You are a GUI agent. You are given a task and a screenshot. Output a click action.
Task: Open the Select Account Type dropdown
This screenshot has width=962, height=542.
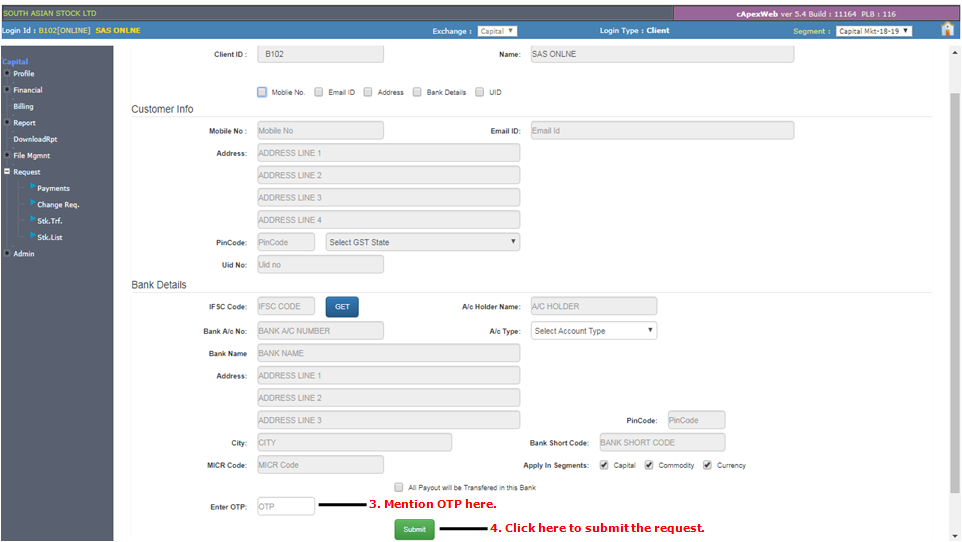(593, 331)
